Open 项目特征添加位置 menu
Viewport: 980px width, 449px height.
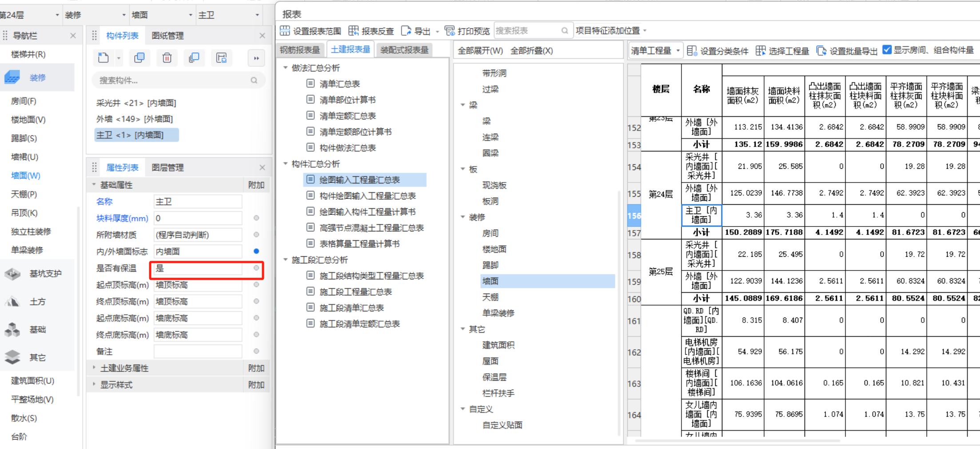[x=611, y=31]
